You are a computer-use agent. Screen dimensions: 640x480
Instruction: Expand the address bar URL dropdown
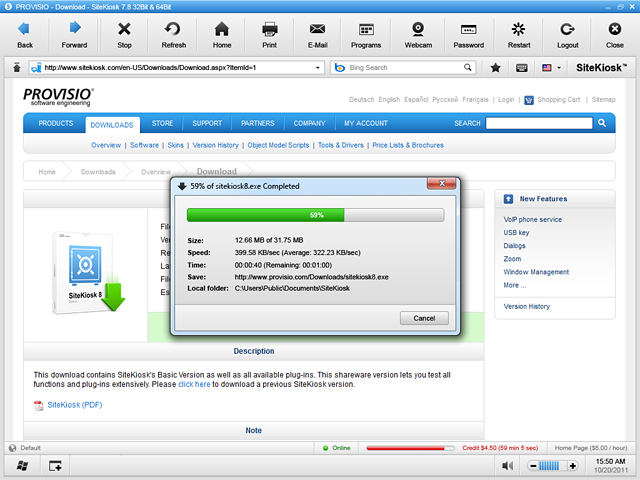pos(318,68)
